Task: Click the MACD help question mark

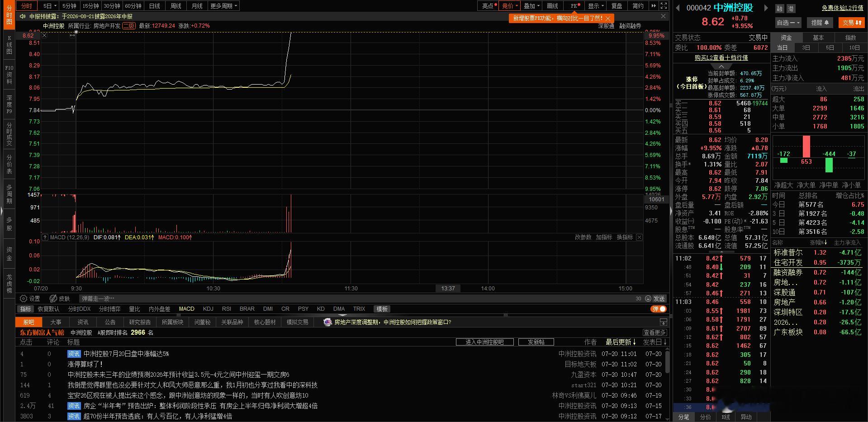Action: point(45,237)
